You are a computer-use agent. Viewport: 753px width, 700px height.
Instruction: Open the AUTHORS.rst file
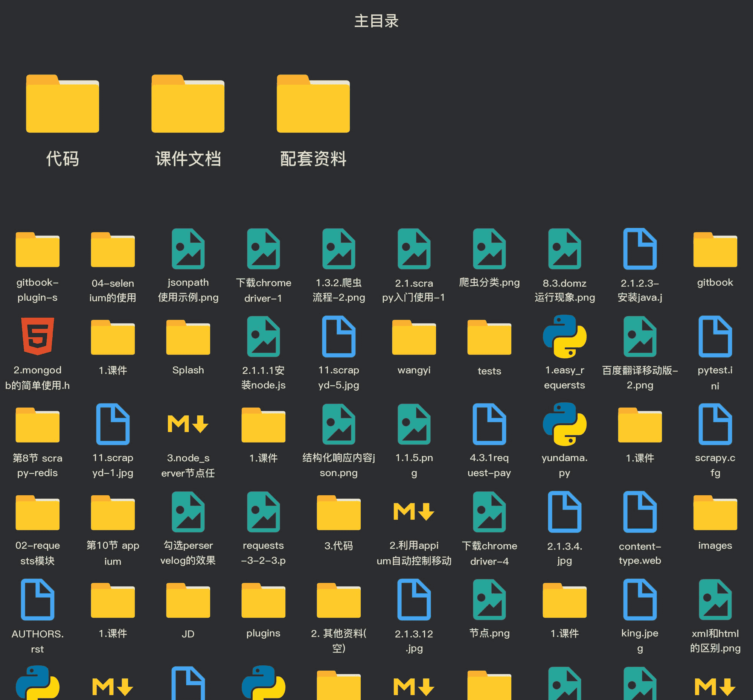(x=38, y=600)
